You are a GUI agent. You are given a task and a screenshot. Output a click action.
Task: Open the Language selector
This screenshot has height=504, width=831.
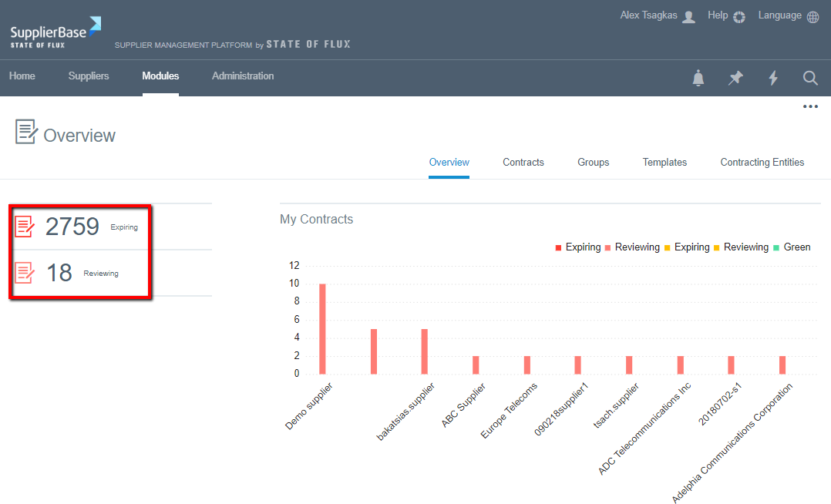click(788, 16)
